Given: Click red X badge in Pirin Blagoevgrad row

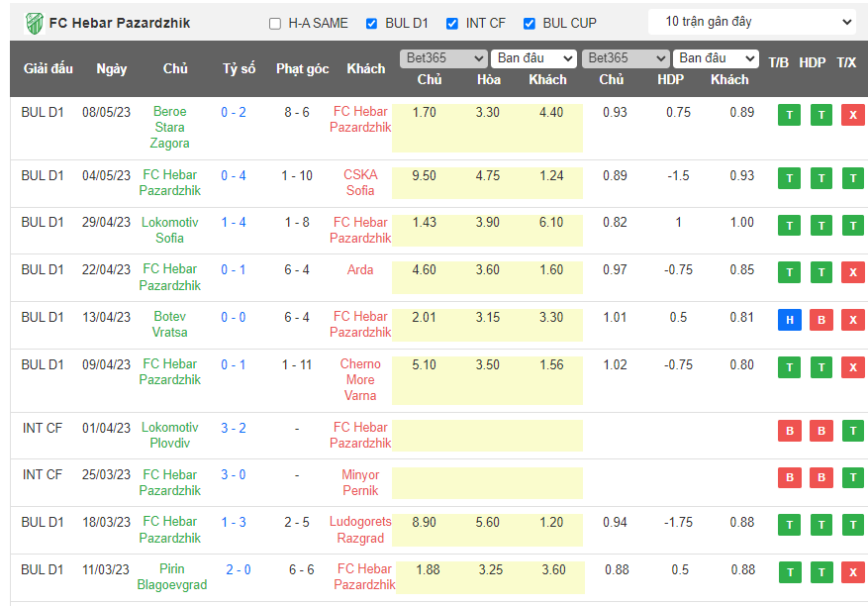Looking at the screenshot, I should [852, 571].
